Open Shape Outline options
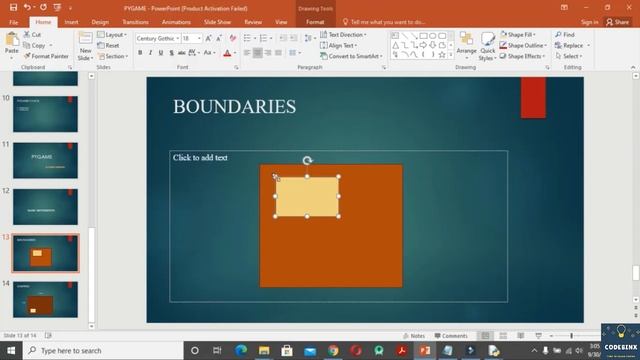 click(x=523, y=45)
